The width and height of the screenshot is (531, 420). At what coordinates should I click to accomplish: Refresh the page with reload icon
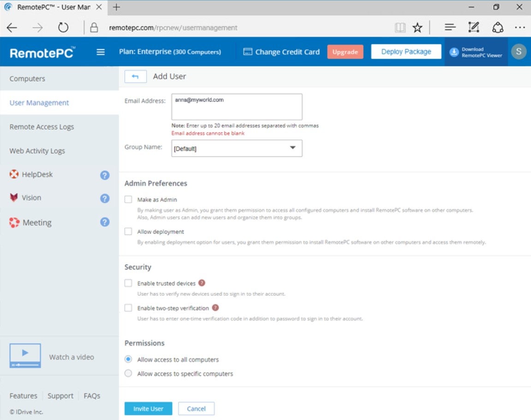click(x=63, y=27)
